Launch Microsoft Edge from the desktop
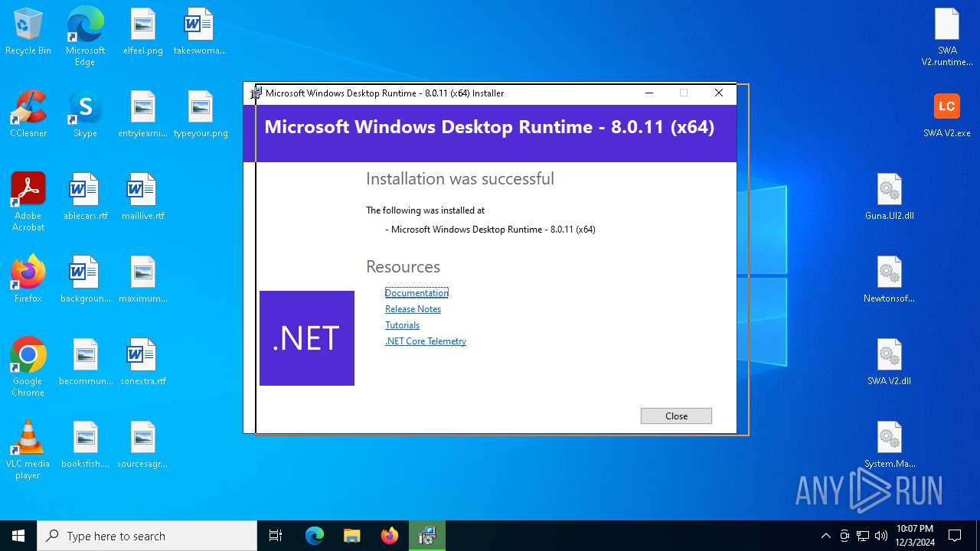 click(85, 37)
